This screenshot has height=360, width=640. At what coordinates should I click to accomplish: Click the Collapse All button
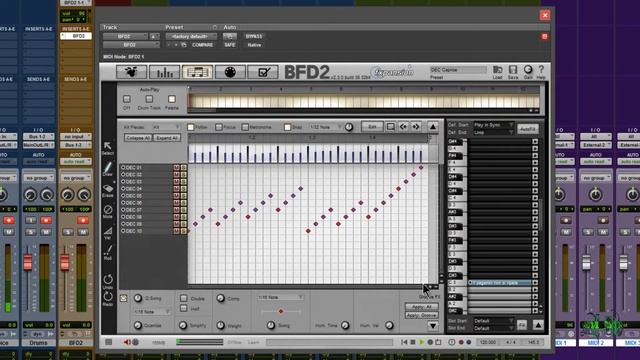click(138, 138)
